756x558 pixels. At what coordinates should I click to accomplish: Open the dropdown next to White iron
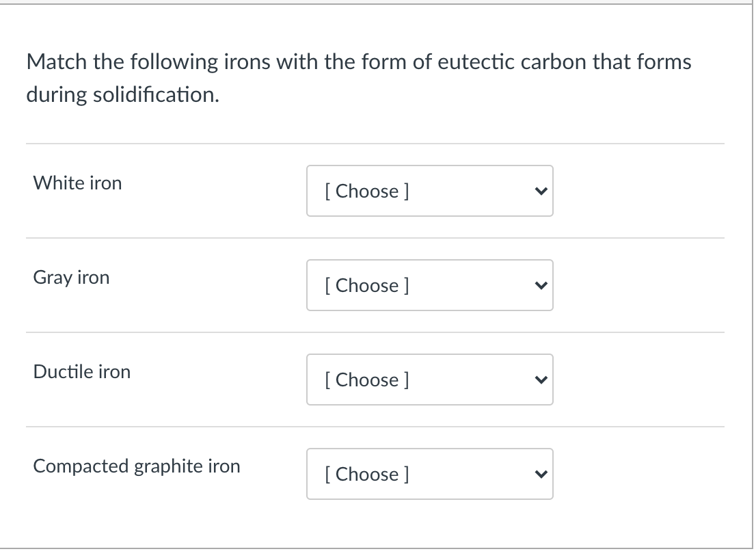(x=429, y=191)
